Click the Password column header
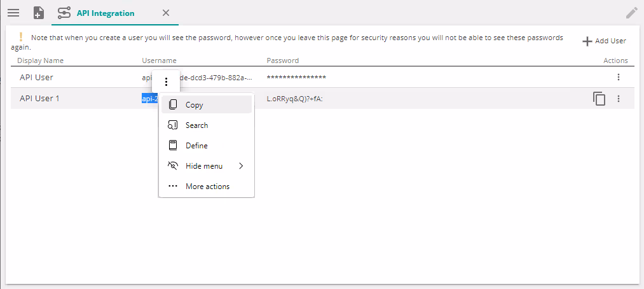This screenshot has width=644, height=289. pos(282,60)
